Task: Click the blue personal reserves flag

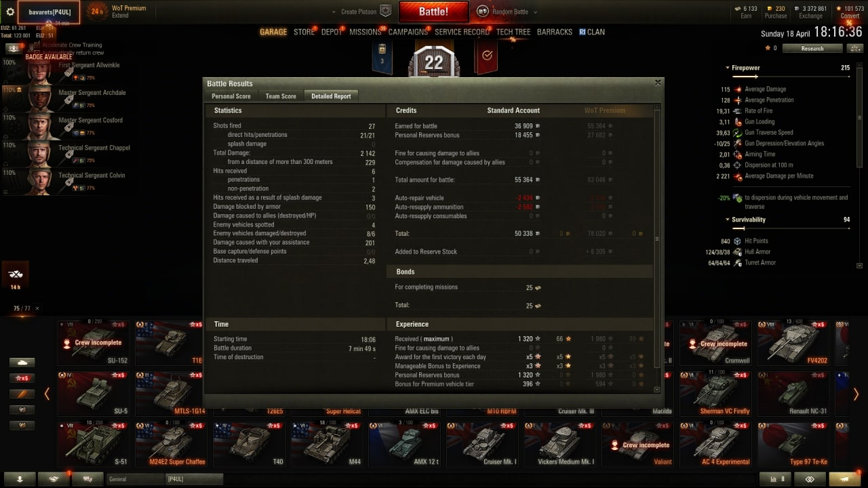Action: (382, 56)
